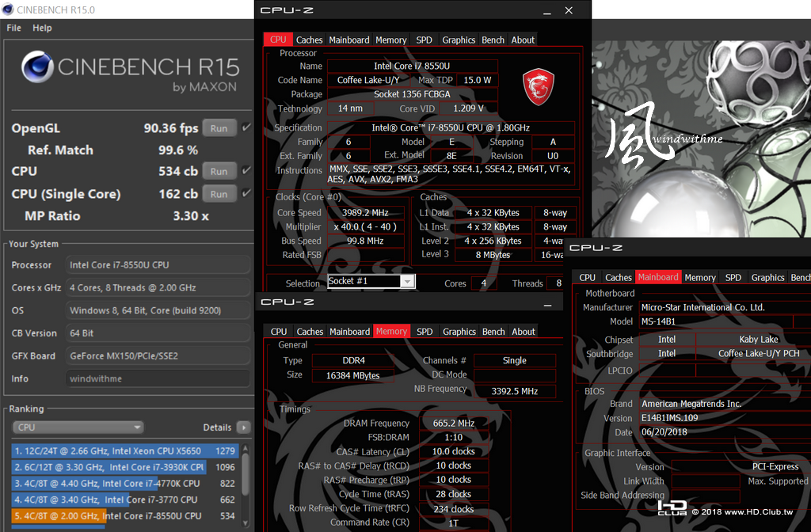Click the MSI dragon shield logo

point(538,87)
